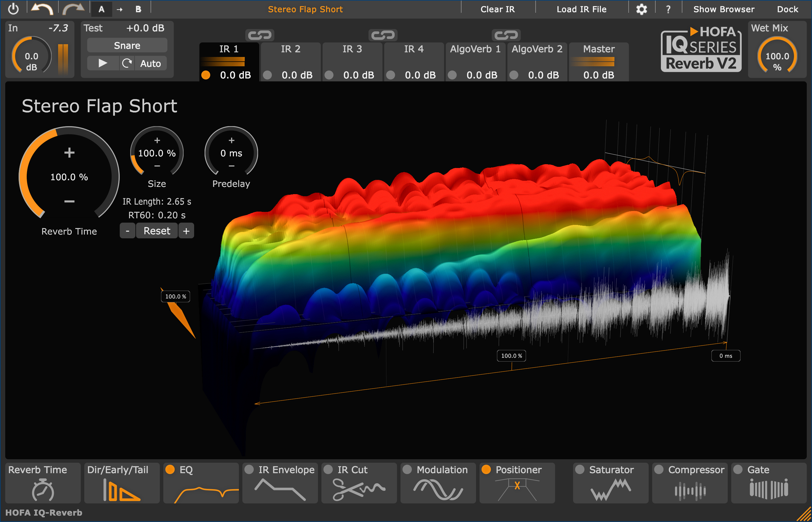The height and width of the screenshot is (522, 812).
Task: Toggle the Modulation enable dot
Action: (x=407, y=469)
